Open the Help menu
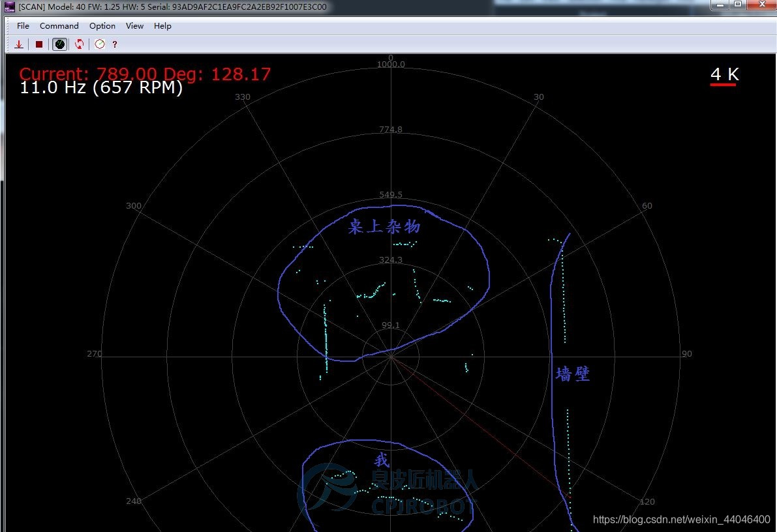777x532 pixels. (x=162, y=26)
